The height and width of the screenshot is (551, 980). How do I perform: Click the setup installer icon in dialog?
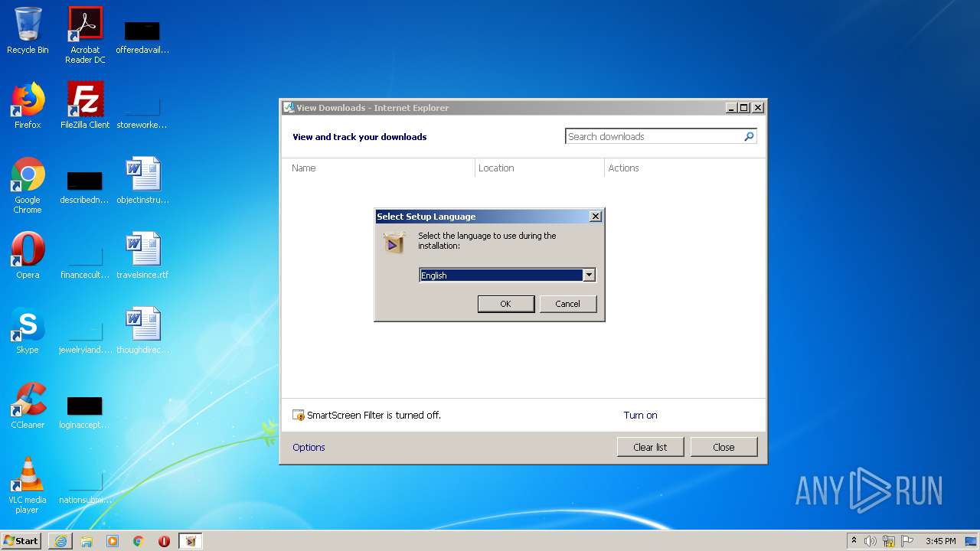pyautogui.click(x=394, y=243)
